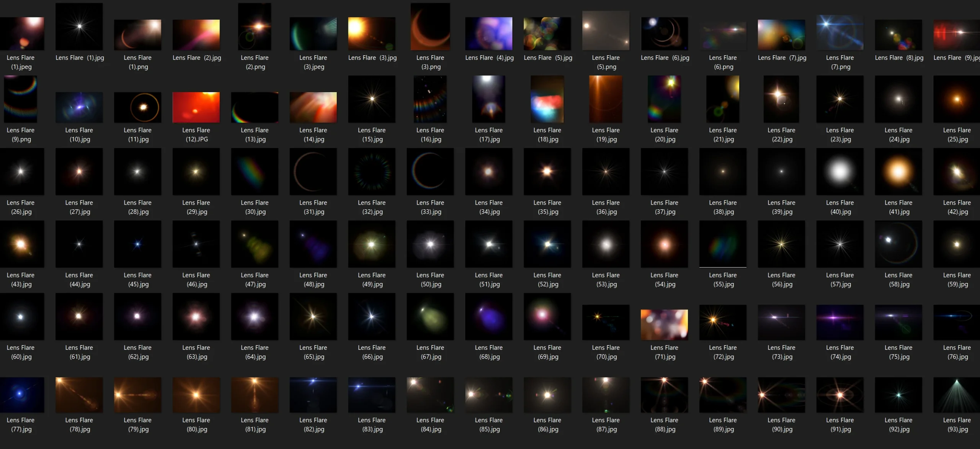Open Lens Flare (74).jpg purple anamorphic flare
This screenshot has width=980, height=449.
[840, 322]
